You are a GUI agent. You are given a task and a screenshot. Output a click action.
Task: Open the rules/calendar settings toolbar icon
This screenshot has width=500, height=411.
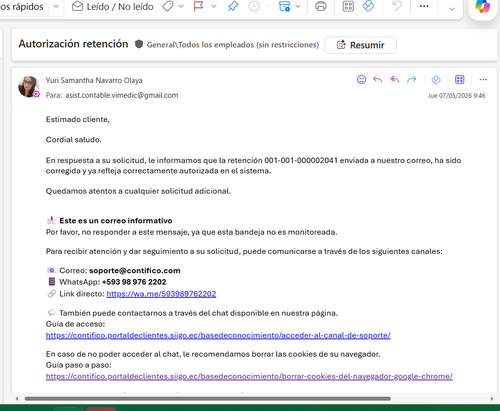[x=284, y=6]
